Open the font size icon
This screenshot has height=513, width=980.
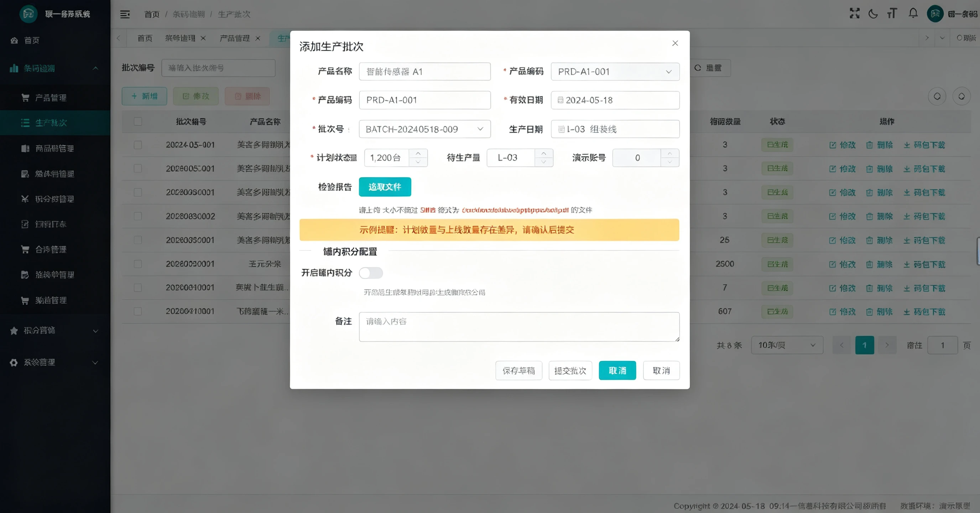tap(892, 14)
